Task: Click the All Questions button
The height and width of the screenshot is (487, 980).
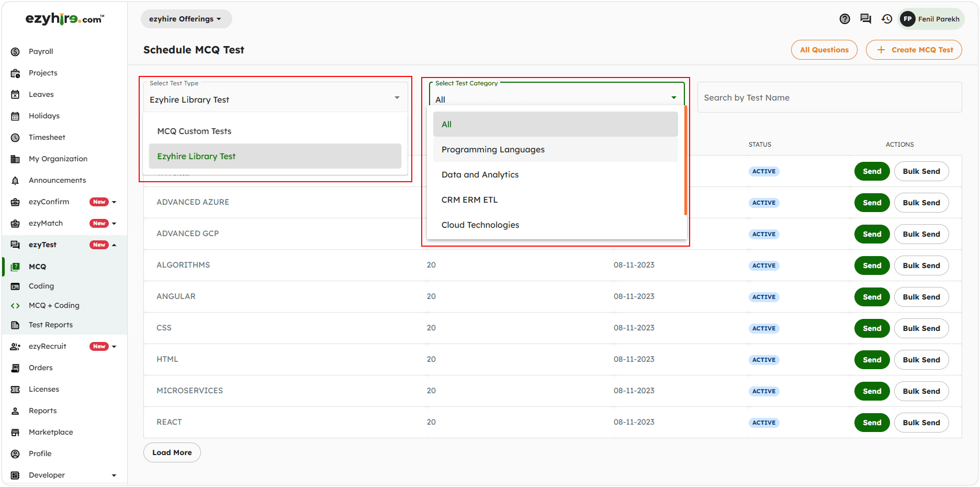Action: click(824, 50)
